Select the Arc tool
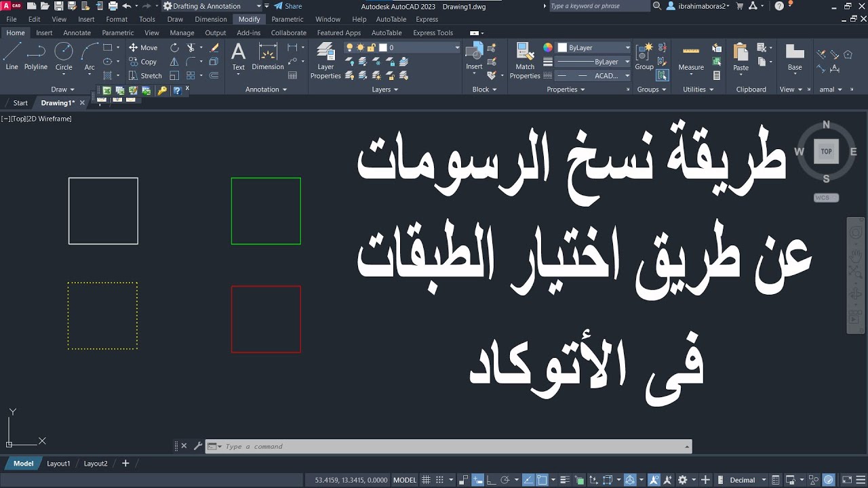The width and height of the screenshot is (868, 488). [90, 56]
